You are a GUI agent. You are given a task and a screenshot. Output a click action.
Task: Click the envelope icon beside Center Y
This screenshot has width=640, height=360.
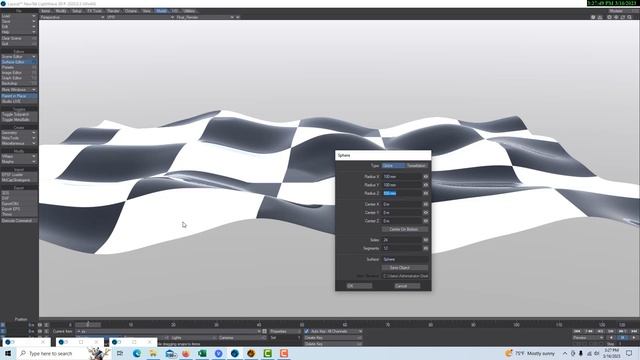point(426,213)
